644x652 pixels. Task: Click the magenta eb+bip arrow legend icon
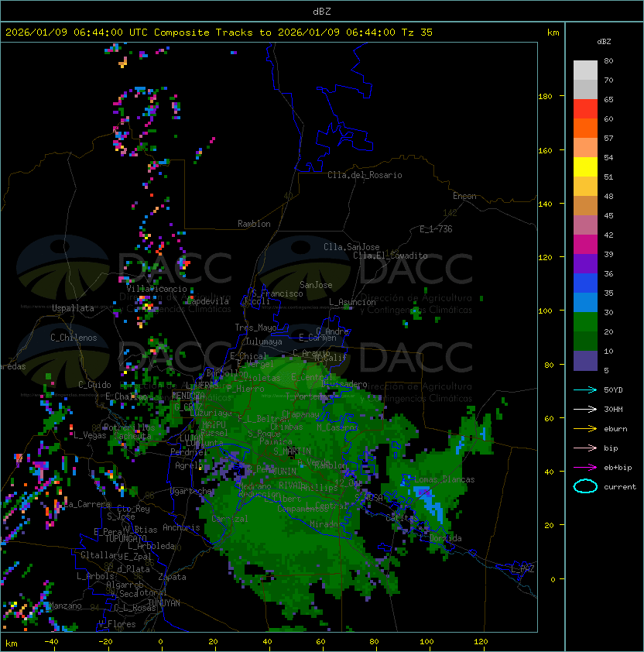point(585,468)
